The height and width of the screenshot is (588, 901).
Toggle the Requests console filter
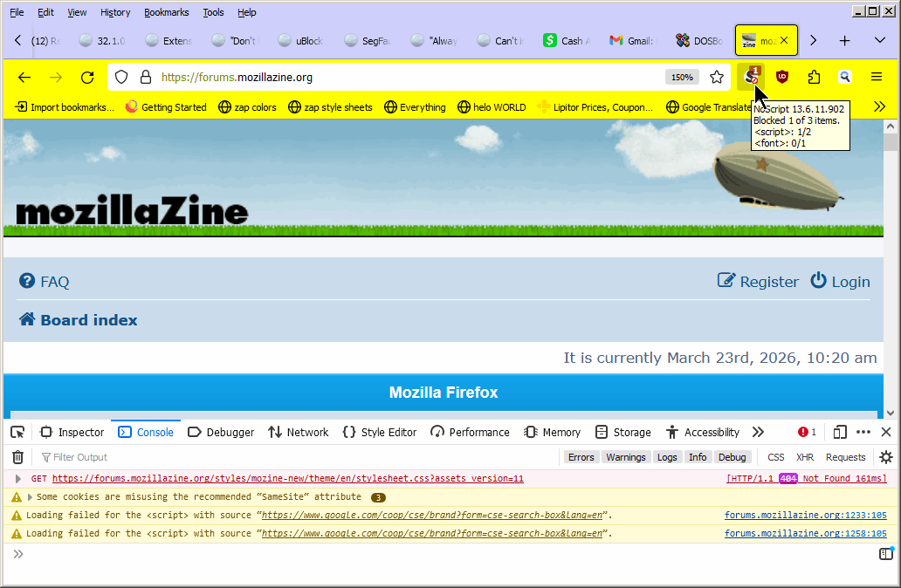tap(845, 457)
